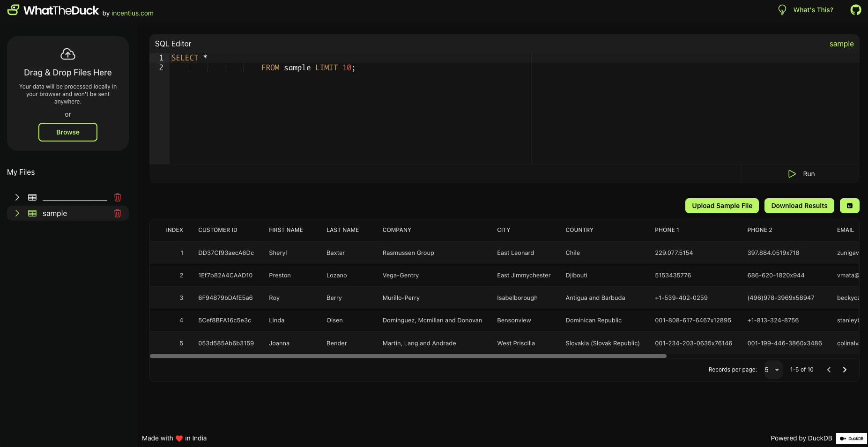
Task: Click Download Results button
Action: [799, 206]
